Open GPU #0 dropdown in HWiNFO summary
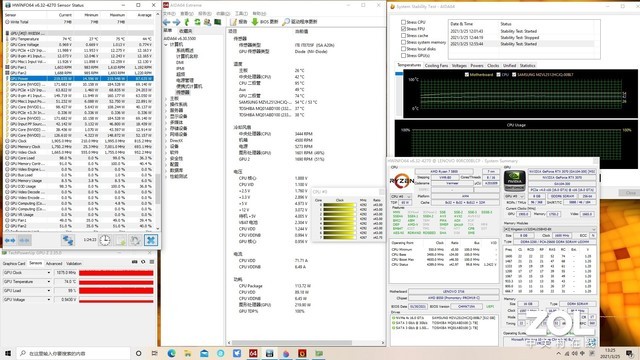The height and width of the screenshot is (360, 640). click(514, 196)
